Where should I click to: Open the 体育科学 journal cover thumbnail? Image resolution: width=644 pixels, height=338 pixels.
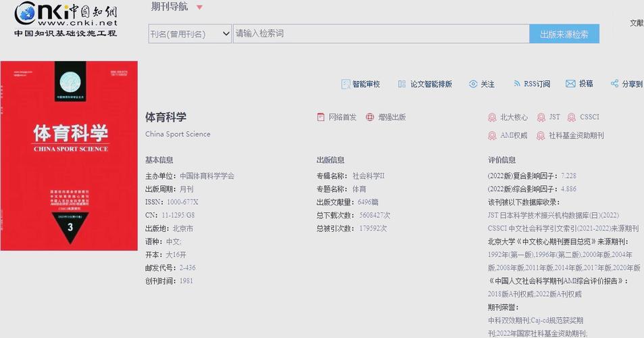(x=69, y=155)
